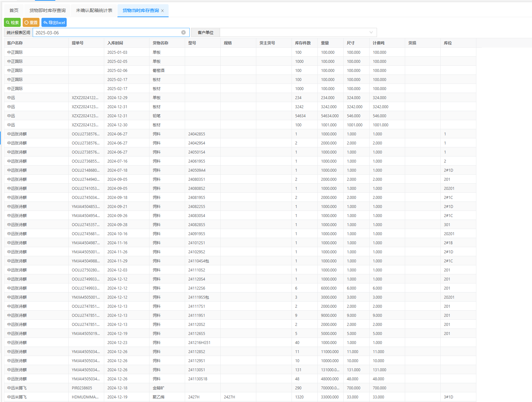Click the 检索 search button
The width and height of the screenshot is (532, 402).
(x=12, y=23)
